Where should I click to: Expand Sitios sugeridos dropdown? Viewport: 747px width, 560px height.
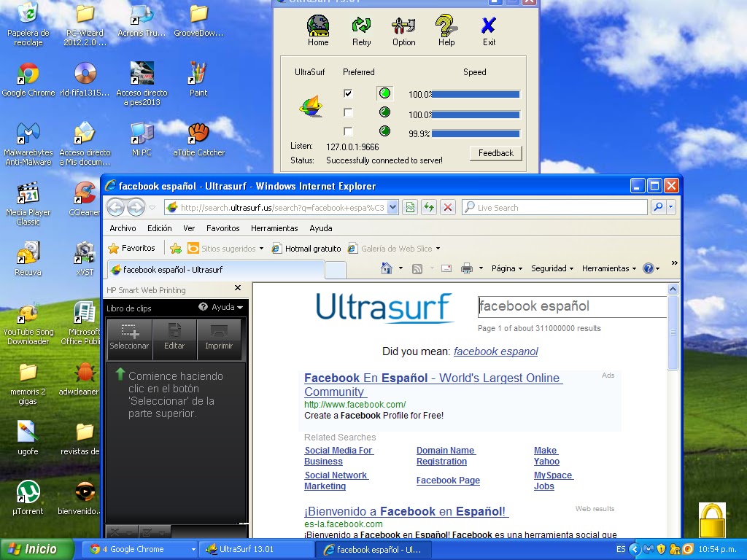point(261,249)
